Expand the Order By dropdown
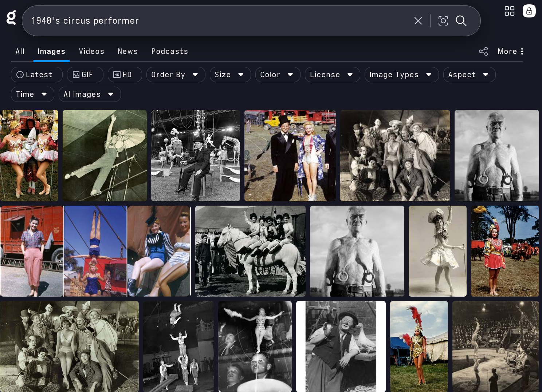The height and width of the screenshot is (392, 542). click(x=176, y=75)
